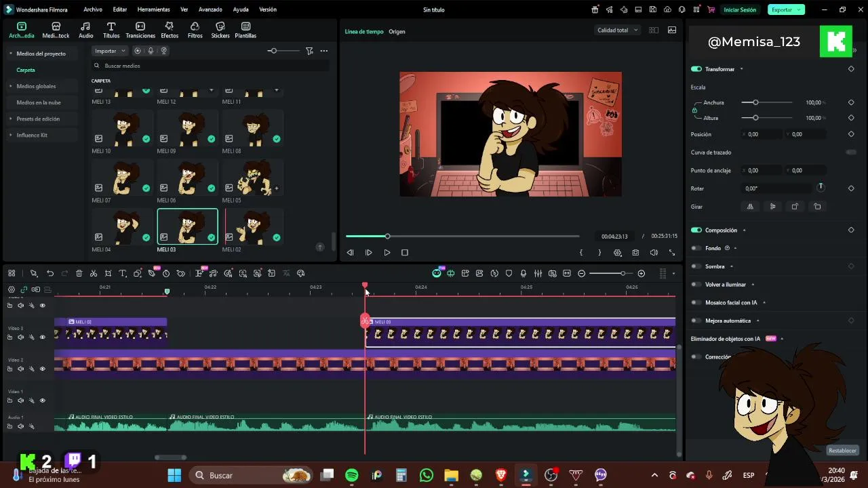The height and width of the screenshot is (488, 868).
Task: Select the timeline pointer tool
Action: (x=33, y=273)
